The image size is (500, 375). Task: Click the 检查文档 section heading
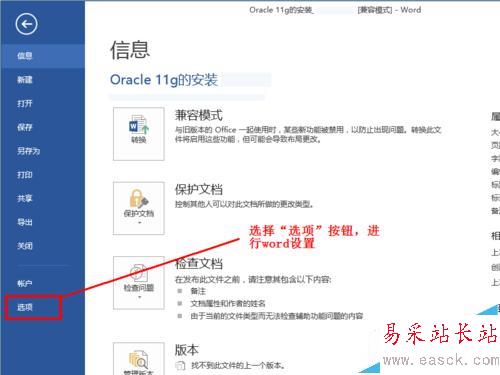click(199, 264)
